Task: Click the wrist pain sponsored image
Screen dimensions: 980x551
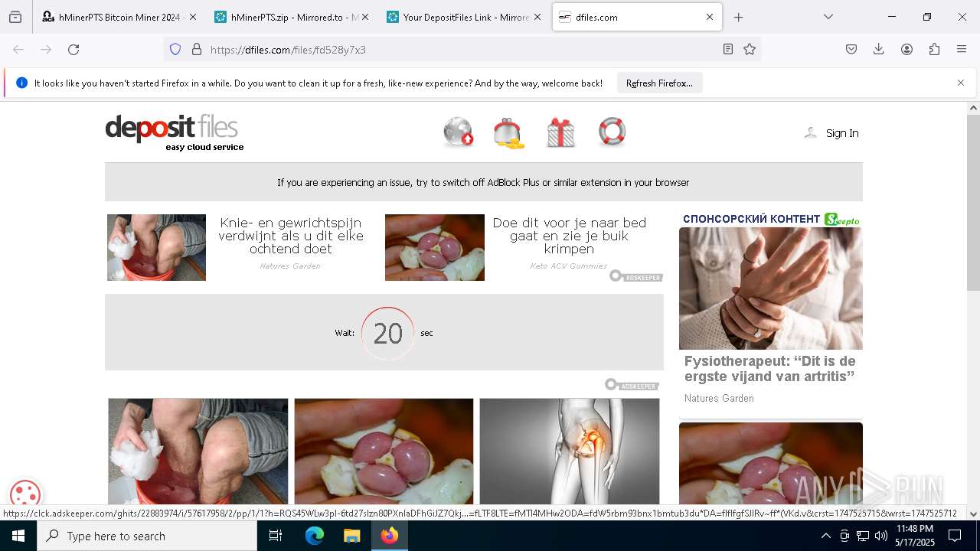Action: pos(771,289)
